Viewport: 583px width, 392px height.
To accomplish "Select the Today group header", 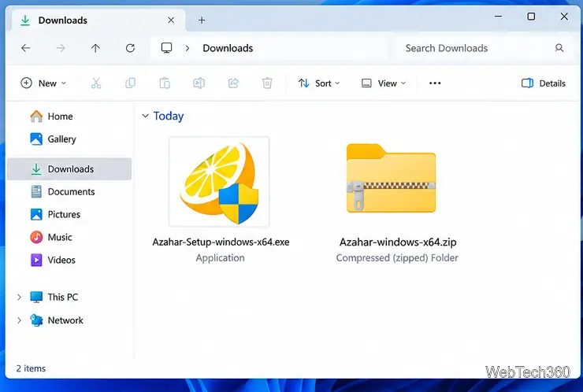I will pos(169,116).
